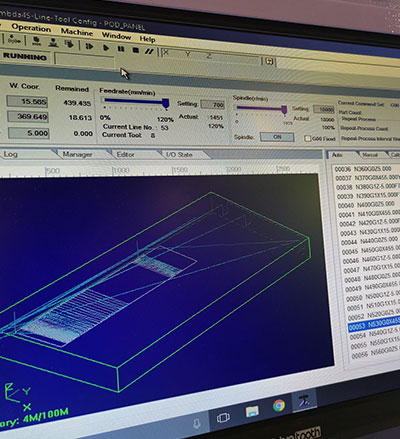Image resolution: width=400 pixels, height=439 pixels.
Task: Stop machining with the square stop icon
Action: [x=135, y=50]
